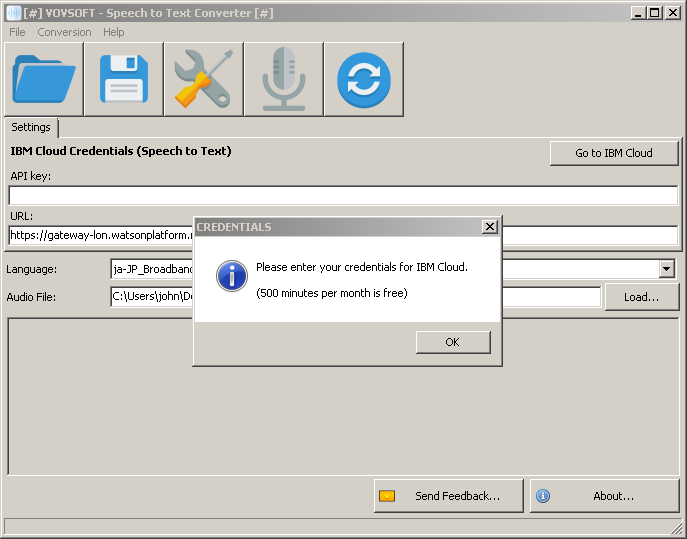
Task: Click Go to IBM Cloud button
Action: click(614, 153)
